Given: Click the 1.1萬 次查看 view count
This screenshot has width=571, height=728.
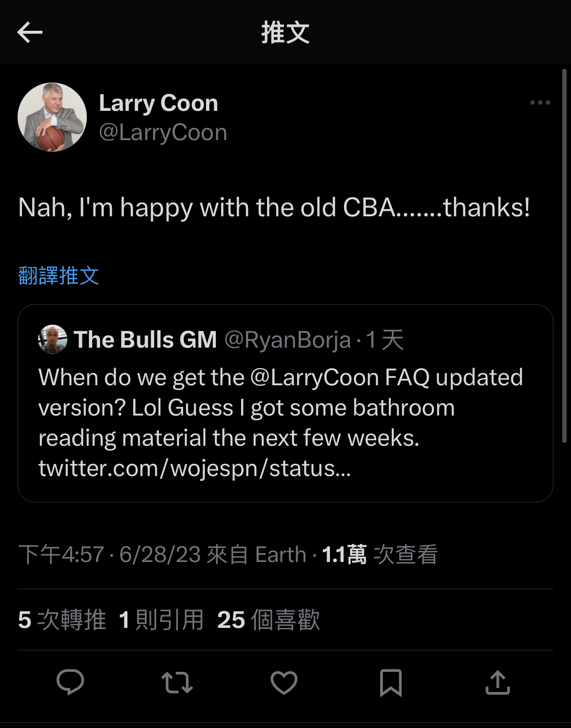Looking at the screenshot, I should click(380, 555).
